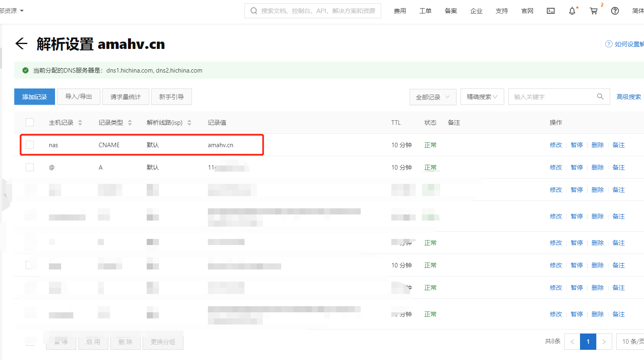Viewport: 644px width, 360px height.
Task: Open the 支持 menu
Action: click(x=502, y=11)
